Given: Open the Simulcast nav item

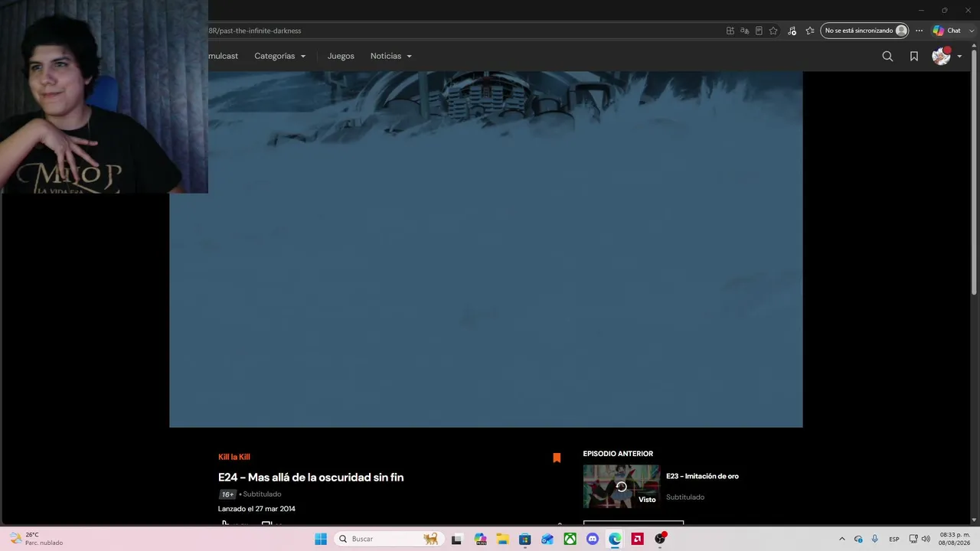Looking at the screenshot, I should pyautogui.click(x=223, y=56).
